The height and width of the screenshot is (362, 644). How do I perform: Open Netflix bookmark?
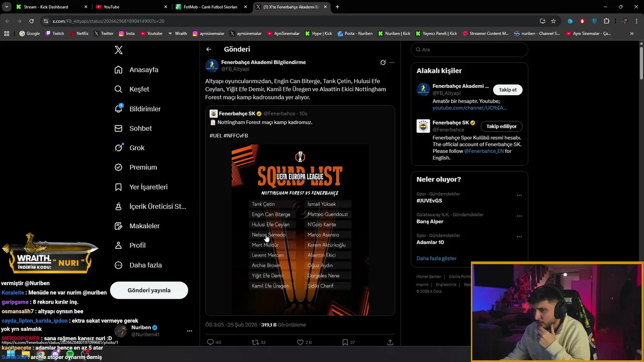pos(78,34)
